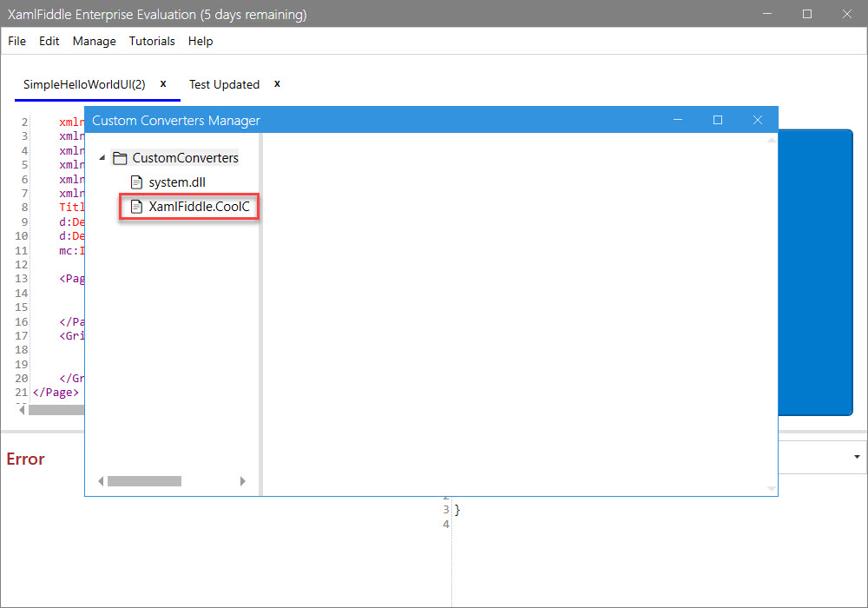Collapse the CustomConverters tree node
This screenshot has height=608, width=868.
[x=102, y=158]
